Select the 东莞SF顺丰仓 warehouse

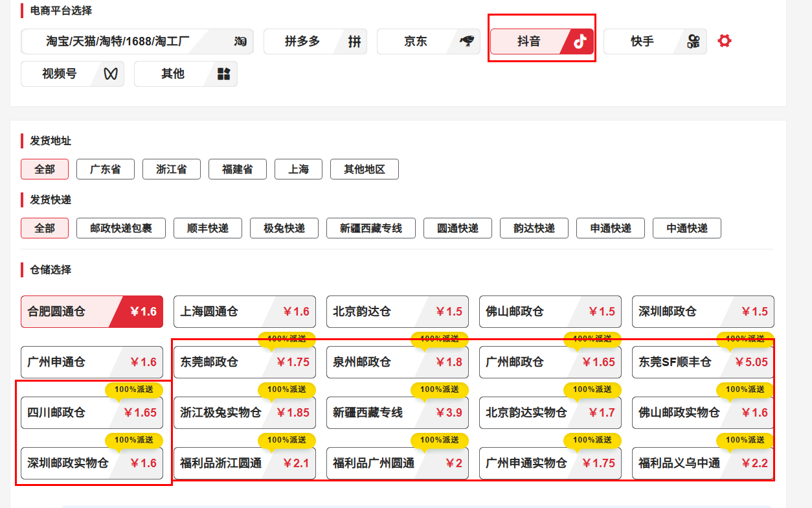703,362
